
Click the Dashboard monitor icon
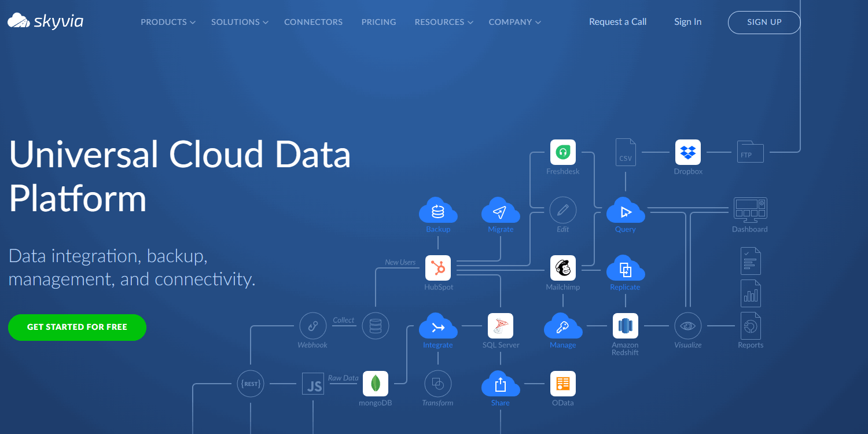click(x=751, y=210)
